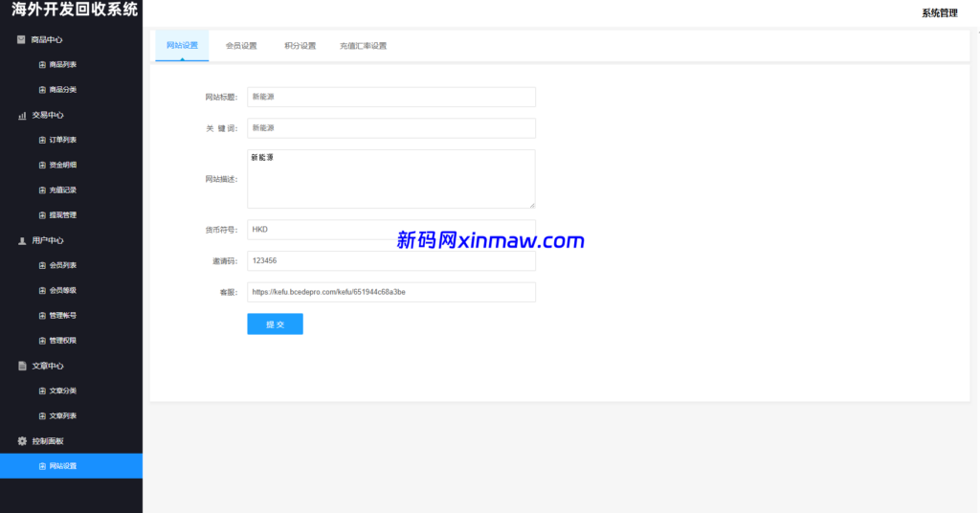980x513 pixels.
Task: Click the icon beside 充值记录
Action: click(42, 190)
